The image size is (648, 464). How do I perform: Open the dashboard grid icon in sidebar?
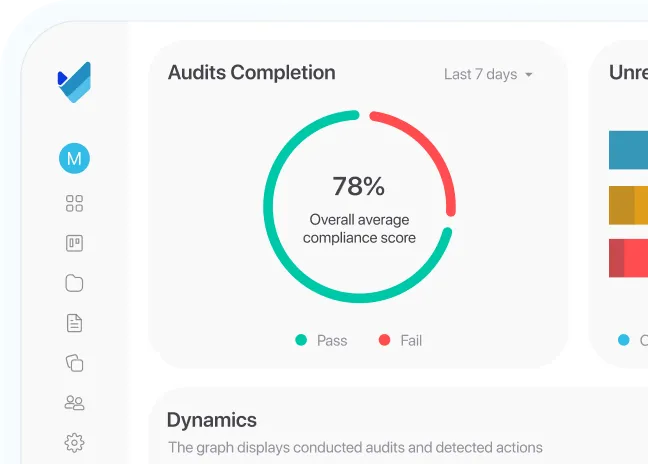(74, 203)
